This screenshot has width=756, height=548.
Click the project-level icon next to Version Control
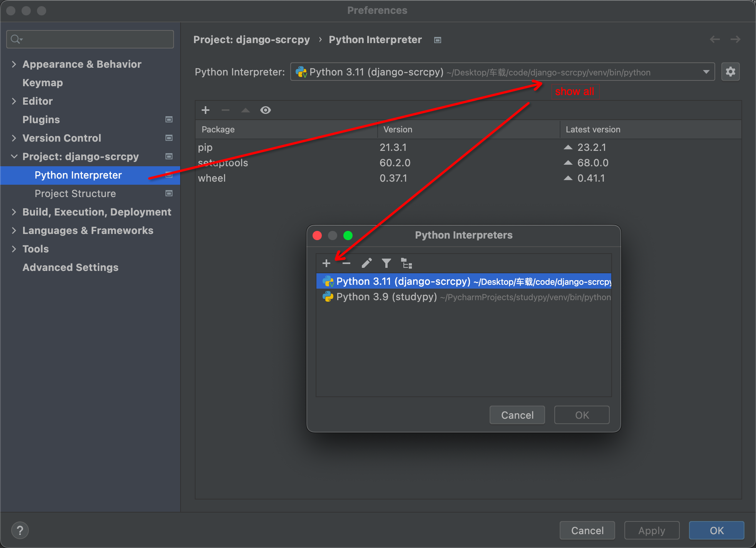[169, 138]
